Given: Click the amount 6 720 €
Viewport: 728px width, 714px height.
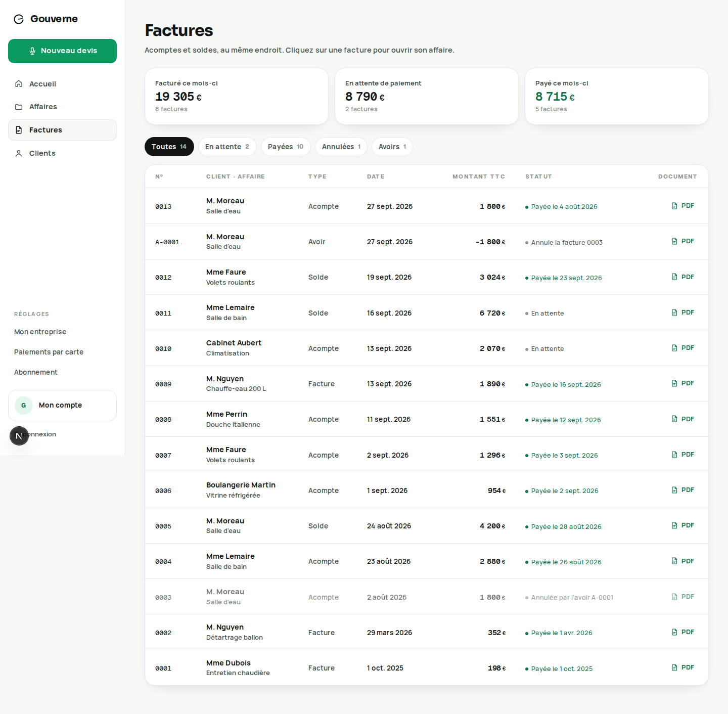Looking at the screenshot, I should [x=492, y=313].
